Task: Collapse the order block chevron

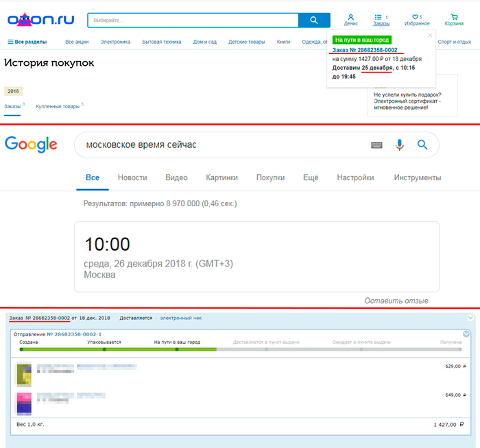Action: point(470,318)
